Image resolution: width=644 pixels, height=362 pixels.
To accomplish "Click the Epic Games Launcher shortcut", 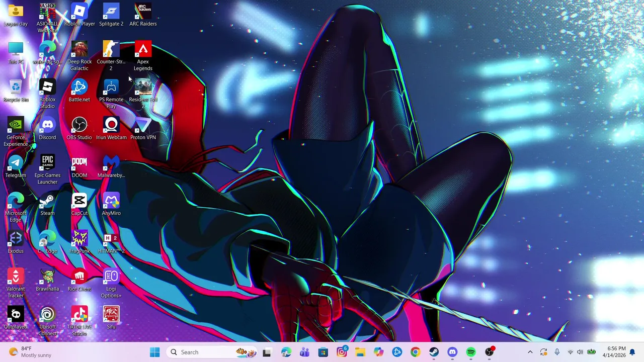I will pos(47,170).
